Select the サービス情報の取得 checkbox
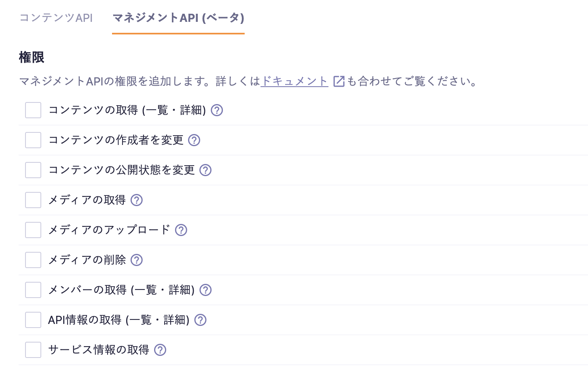 coord(33,350)
